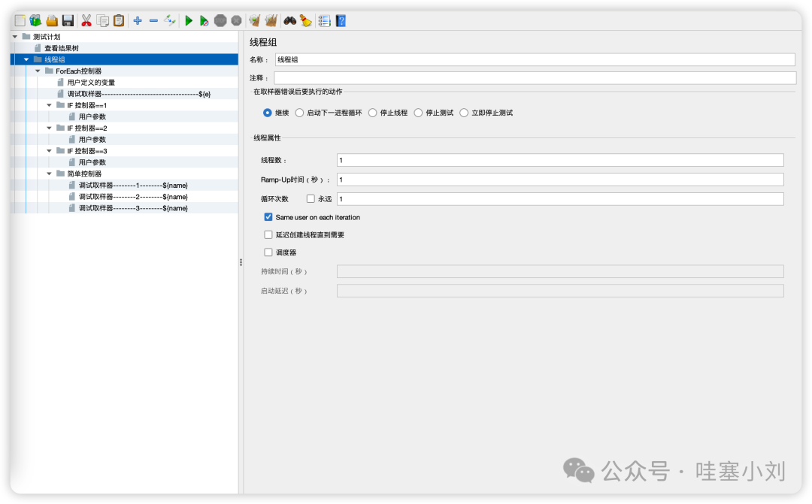Click the gray Shutdown X icon
The height and width of the screenshot is (504, 812).
coord(236,21)
